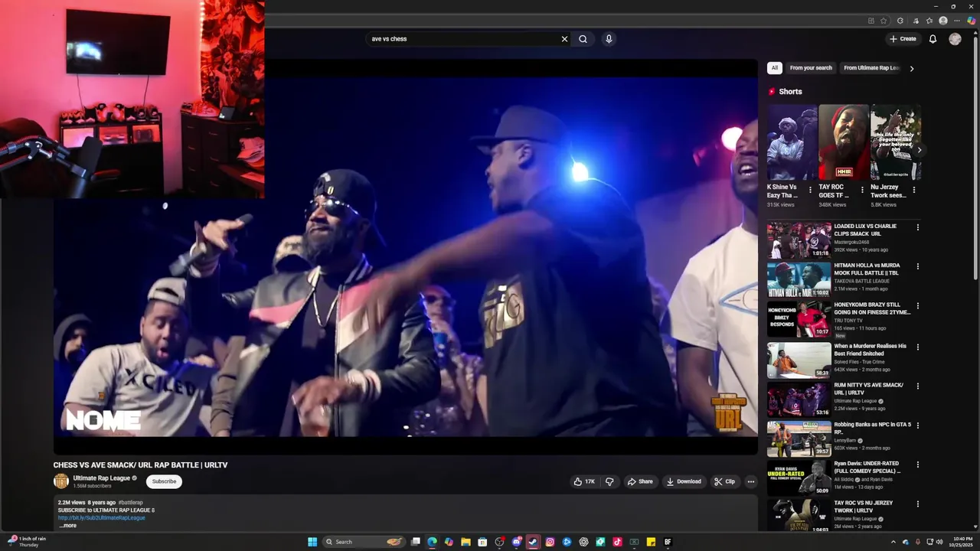The height and width of the screenshot is (551, 980).
Task: Open options menu for Honeykomb Brazy video
Action: pyautogui.click(x=917, y=306)
